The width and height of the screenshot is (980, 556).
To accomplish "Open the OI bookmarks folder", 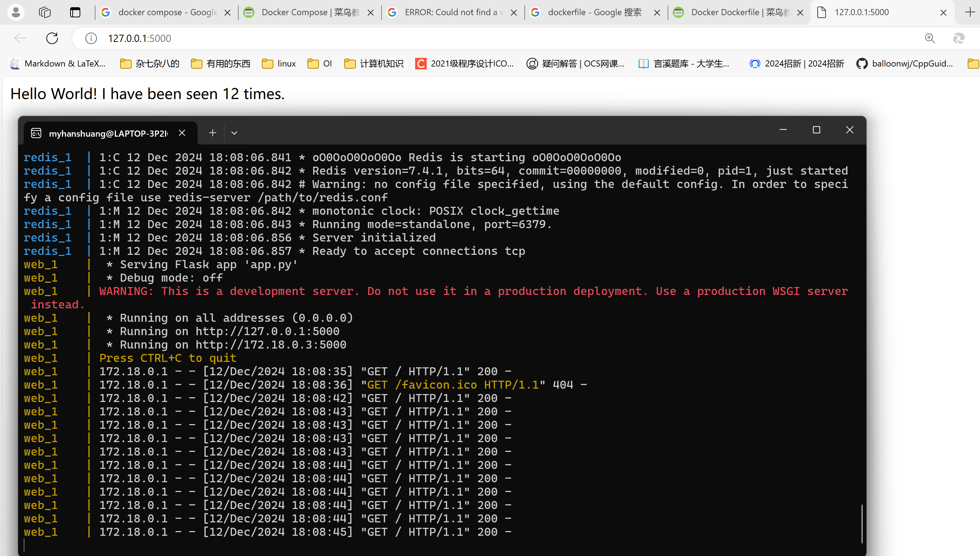I will click(x=320, y=63).
